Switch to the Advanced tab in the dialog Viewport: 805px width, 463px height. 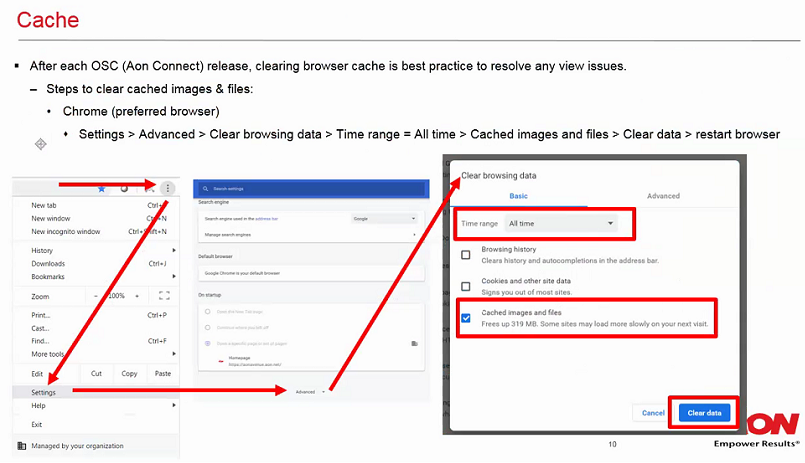663,196
